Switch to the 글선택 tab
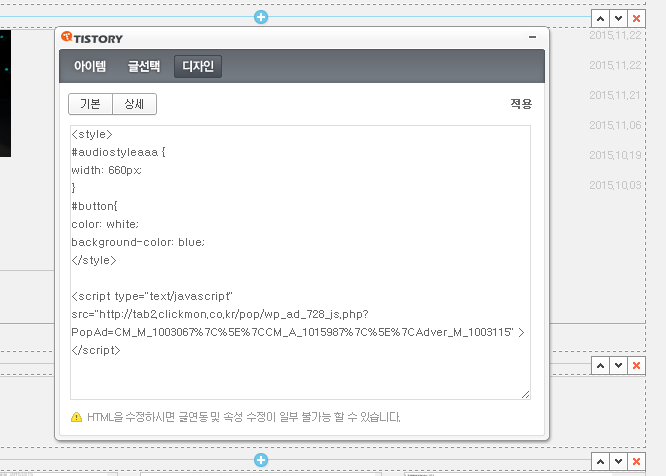Viewport: 666px width, 476px height. point(144,66)
